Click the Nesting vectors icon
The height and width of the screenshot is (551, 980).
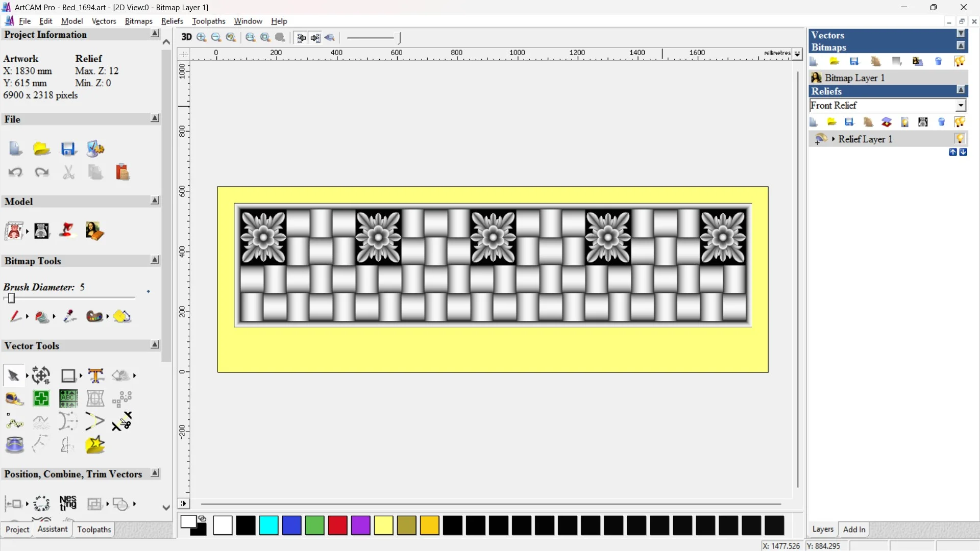68,504
